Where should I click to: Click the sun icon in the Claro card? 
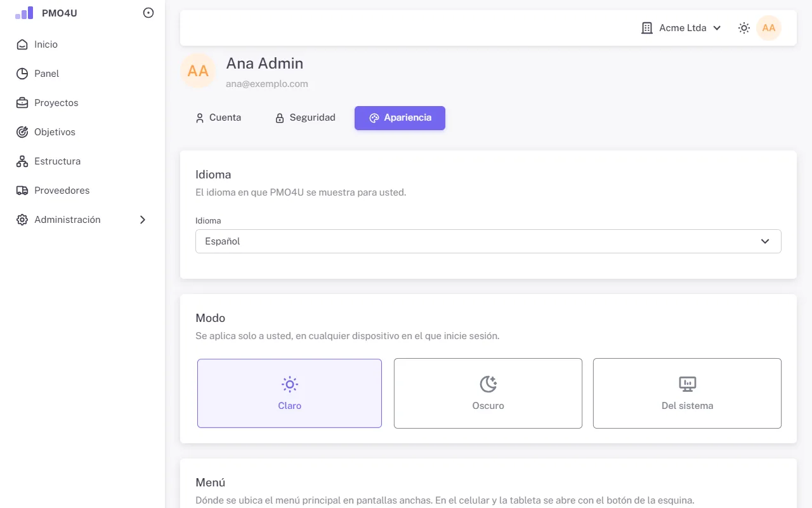point(290,384)
